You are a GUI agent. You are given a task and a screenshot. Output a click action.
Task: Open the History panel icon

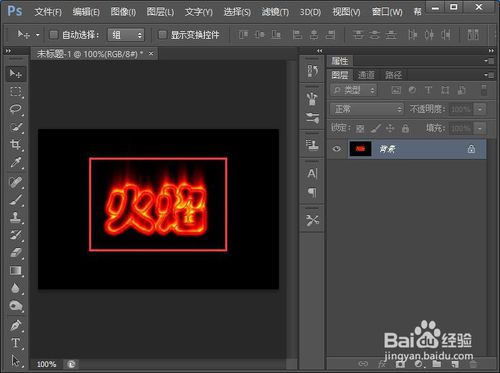point(312,71)
